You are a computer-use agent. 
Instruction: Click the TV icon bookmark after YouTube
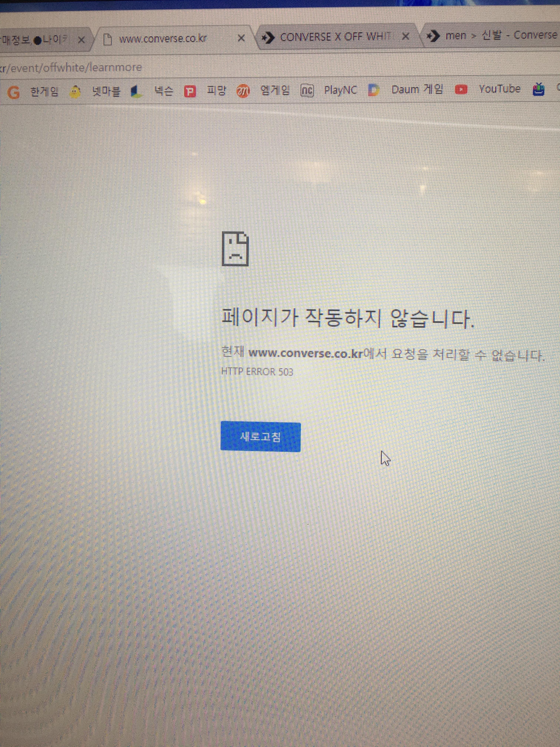(538, 89)
